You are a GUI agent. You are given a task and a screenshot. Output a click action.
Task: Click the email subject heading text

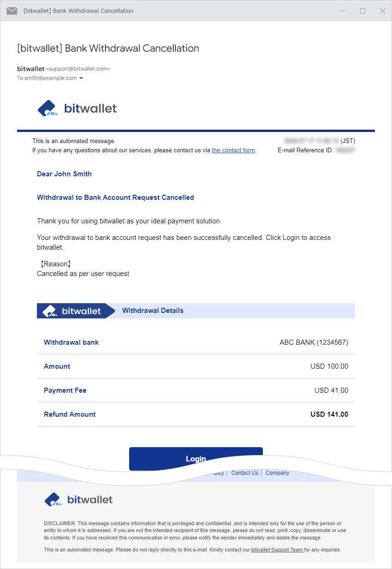(108, 48)
